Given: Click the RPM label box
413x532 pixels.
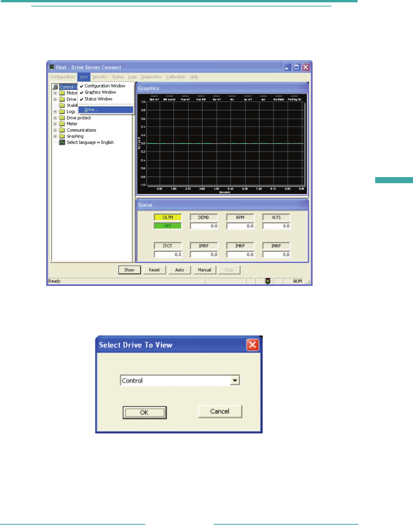Looking at the screenshot, I should (240, 218).
